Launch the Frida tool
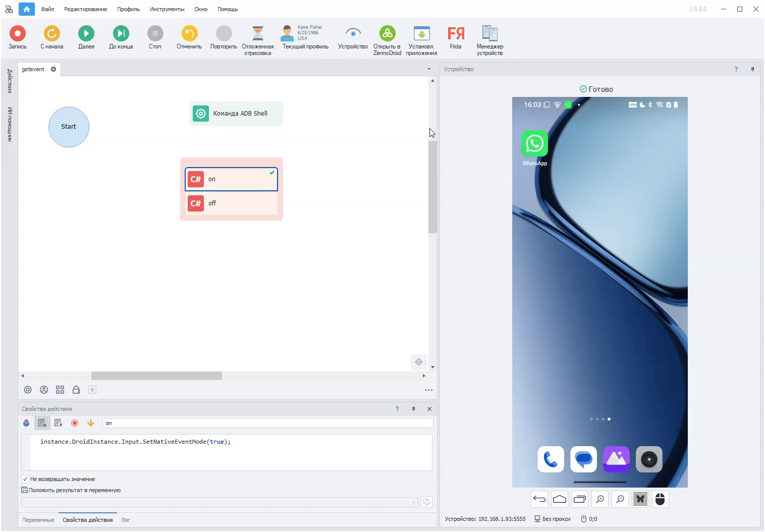Viewport: 765px width, 532px height. pyautogui.click(x=456, y=38)
